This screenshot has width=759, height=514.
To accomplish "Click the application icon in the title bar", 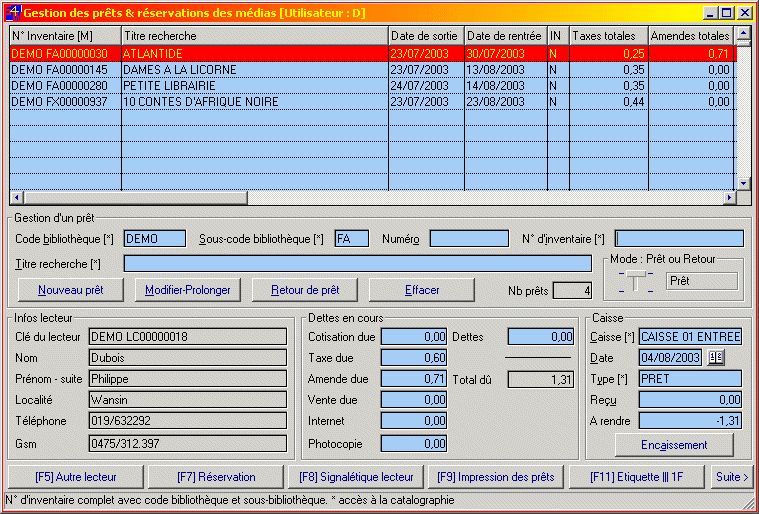I will pos(14,13).
